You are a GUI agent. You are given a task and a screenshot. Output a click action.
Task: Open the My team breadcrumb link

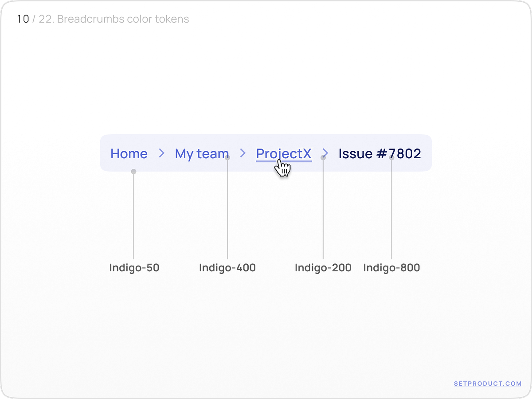point(202,154)
